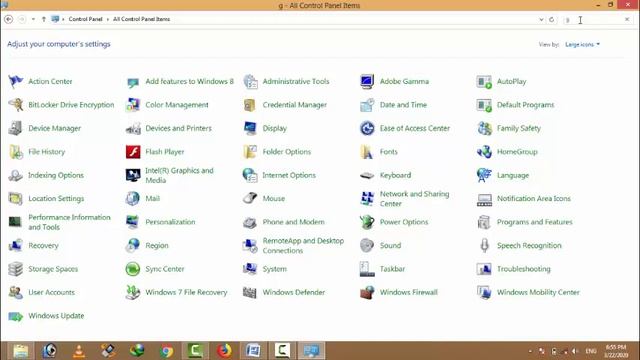
Task: Open the Folder Options icon
Action: point(250,152)
